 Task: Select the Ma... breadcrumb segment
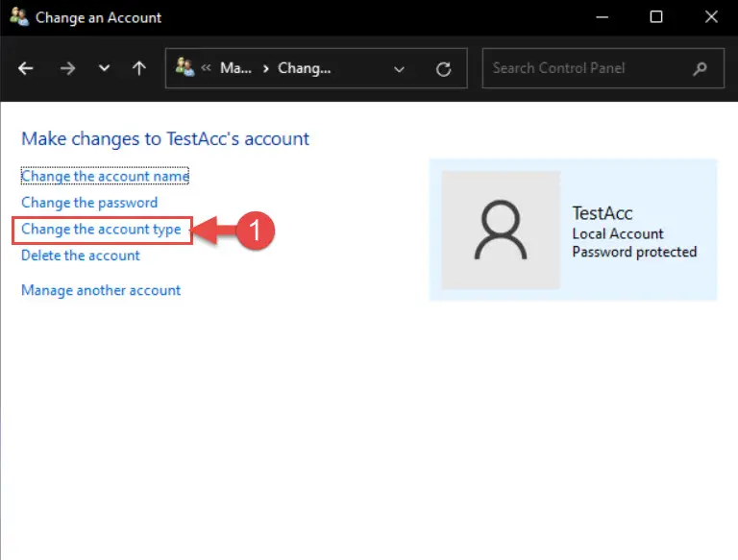click(235, 68)
